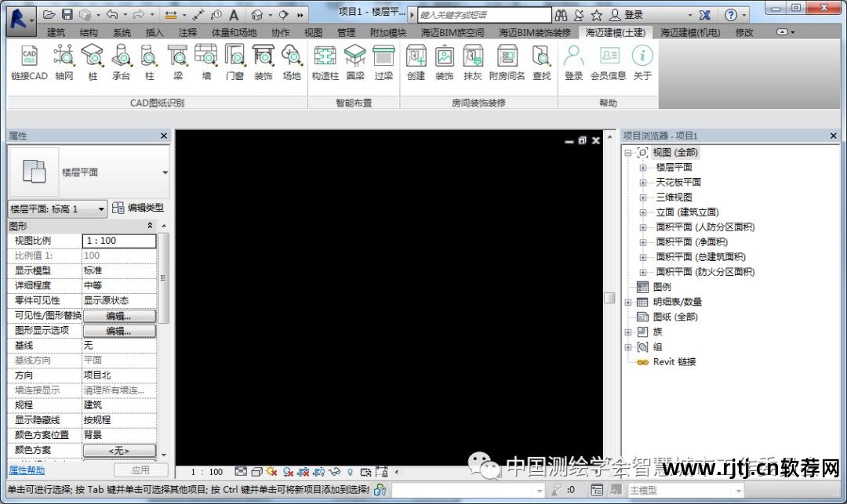Click the <无> button for 颜色方案

coord(119,451)
